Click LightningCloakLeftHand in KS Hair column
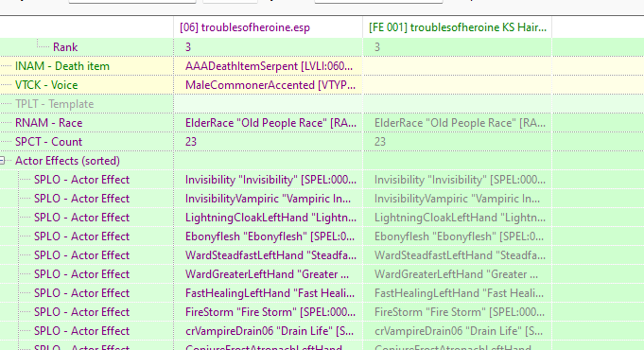The image size is (644, 350). click(x=460, y=218)
